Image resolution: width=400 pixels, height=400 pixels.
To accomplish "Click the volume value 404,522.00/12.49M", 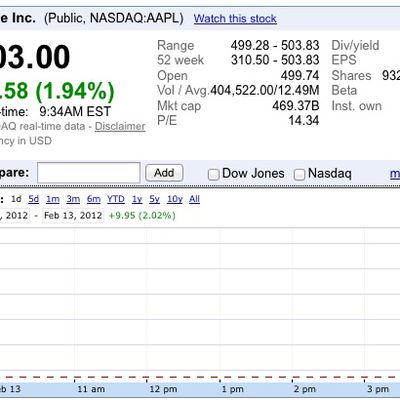I will coord(265,90).
